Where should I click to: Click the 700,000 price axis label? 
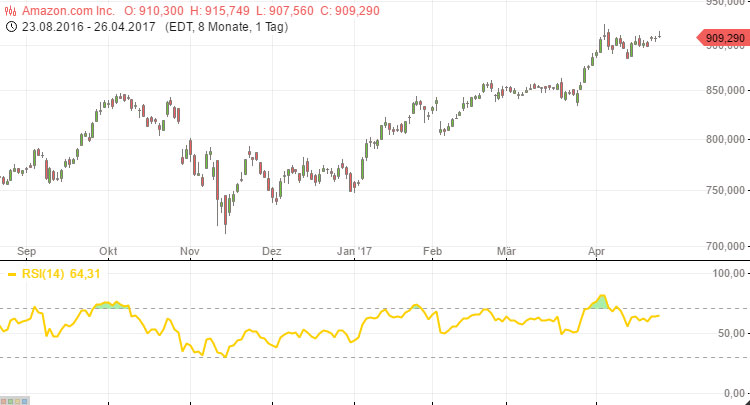pyautogui.click(x=725, y=246)
